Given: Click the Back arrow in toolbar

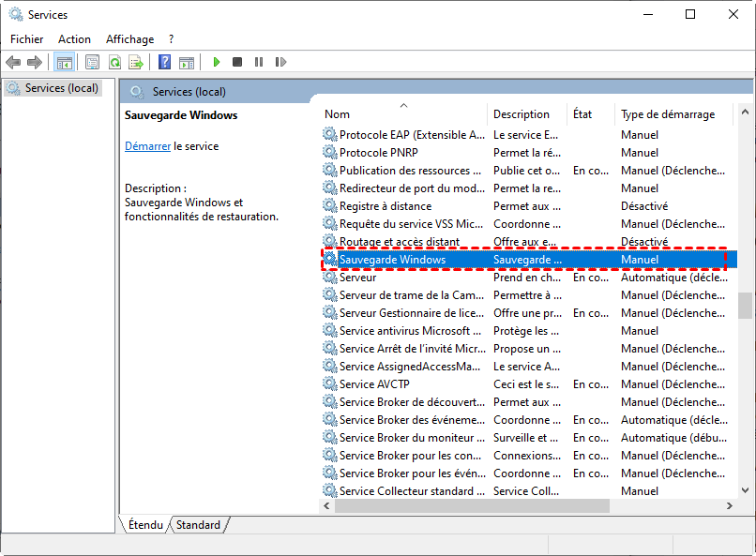Looking at the screenshot, I should coord(13,62).
